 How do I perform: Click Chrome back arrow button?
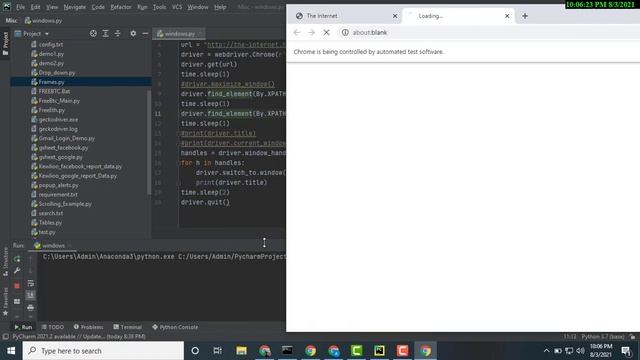[297, 32]
